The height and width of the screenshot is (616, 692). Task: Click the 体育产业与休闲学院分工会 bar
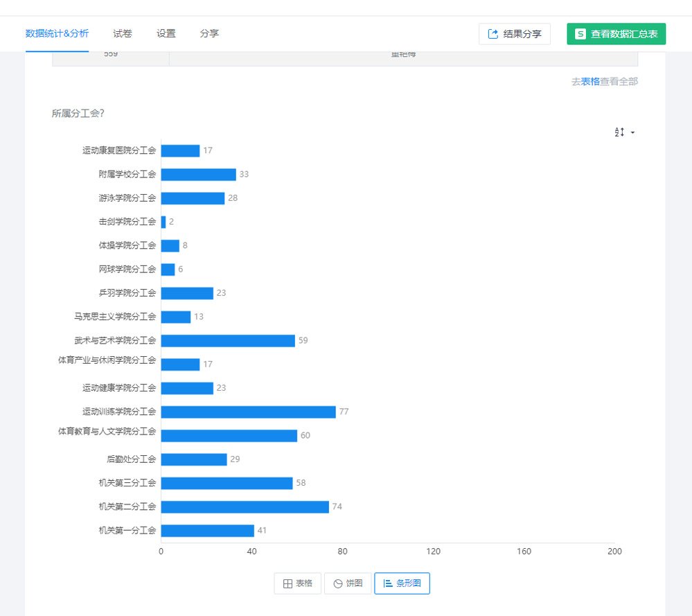tap(181, 364)
